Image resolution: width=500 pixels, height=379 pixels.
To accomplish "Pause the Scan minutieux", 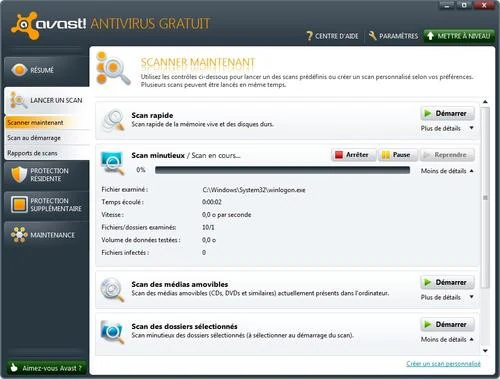I will click(398, 155).
